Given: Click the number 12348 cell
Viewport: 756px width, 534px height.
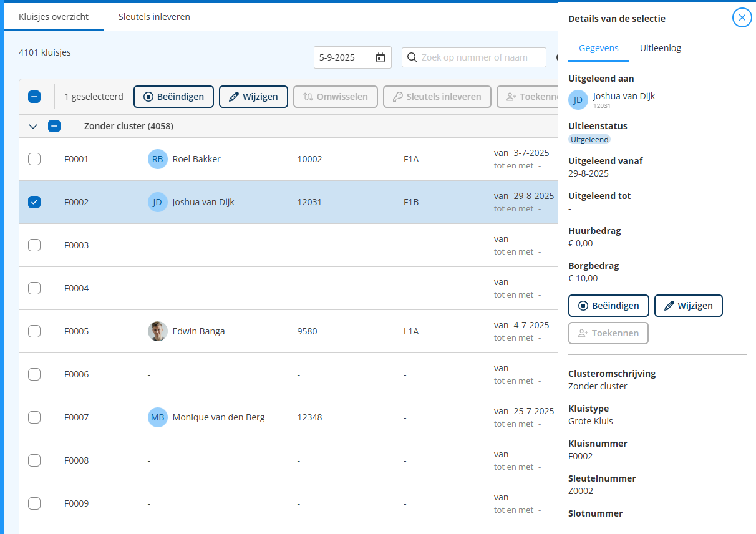Looking at the screenshot, I should click(309, 417).
